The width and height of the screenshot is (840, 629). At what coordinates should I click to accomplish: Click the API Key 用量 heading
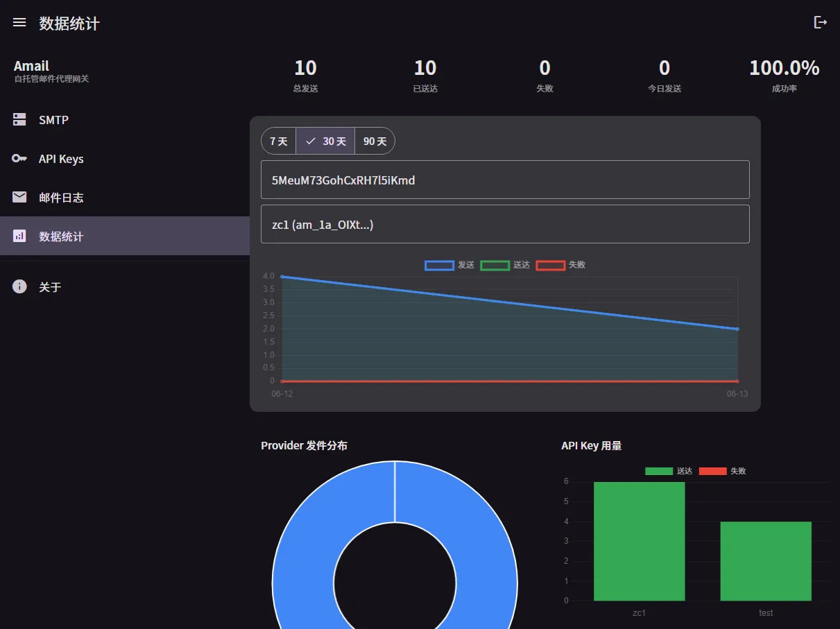(x=591, y=445)
